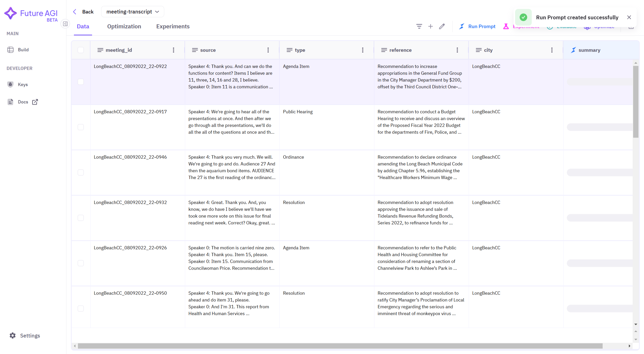Open Docs external link
The height and width of the screenshot is (354, 644).
pos(23,102)
